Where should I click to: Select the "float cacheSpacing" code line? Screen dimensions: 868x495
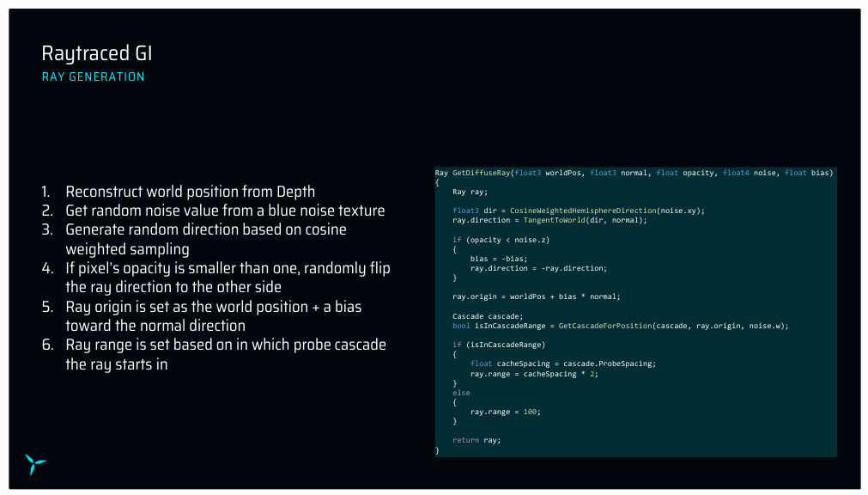(x=563, y=364)
